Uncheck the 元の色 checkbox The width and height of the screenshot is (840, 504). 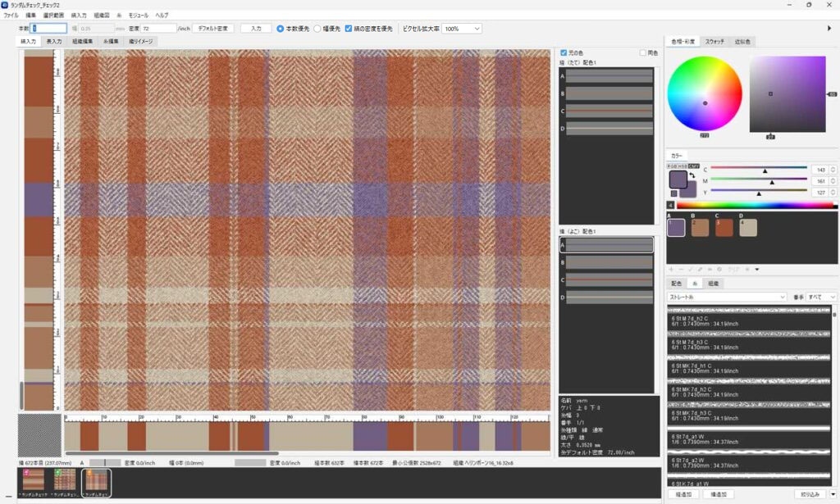pyautogui.click(x=563, y=52)
